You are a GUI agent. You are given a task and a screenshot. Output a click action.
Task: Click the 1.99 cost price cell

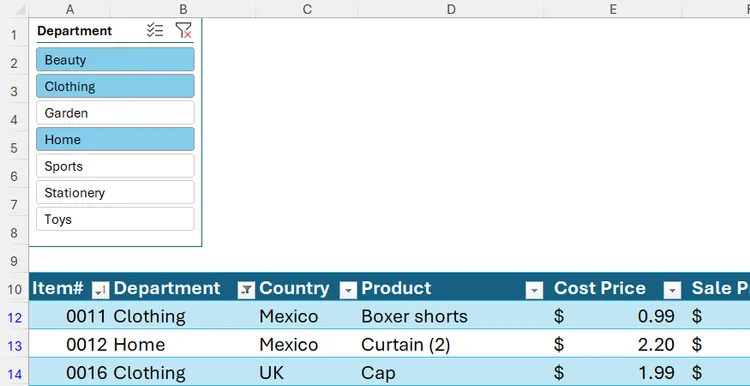tap(613, 373)
